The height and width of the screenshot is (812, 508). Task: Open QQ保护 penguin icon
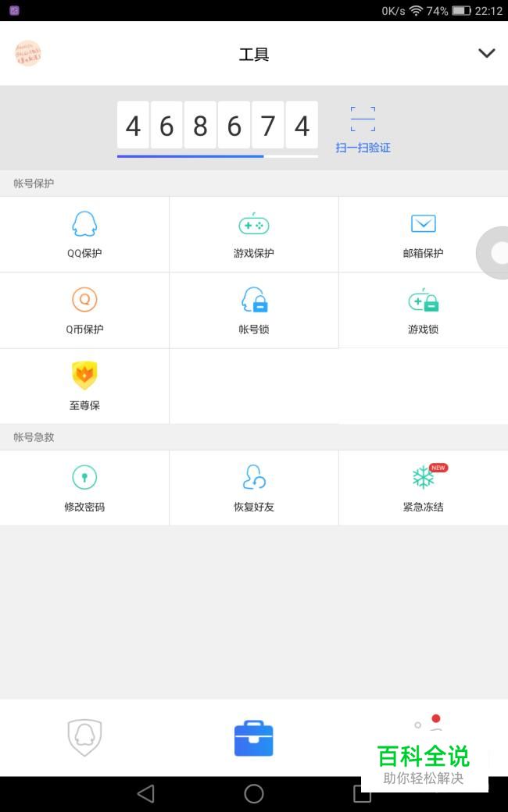(x=84, y=224)
